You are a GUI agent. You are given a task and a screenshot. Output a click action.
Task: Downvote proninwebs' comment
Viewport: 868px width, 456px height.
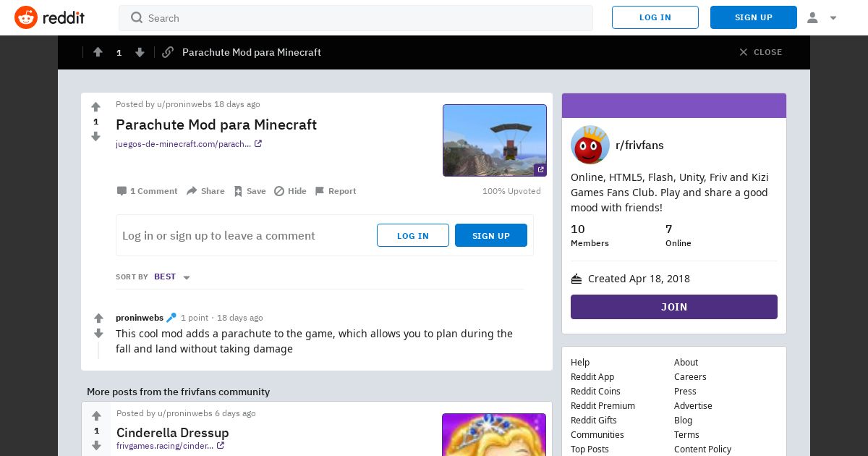(99, 334)
